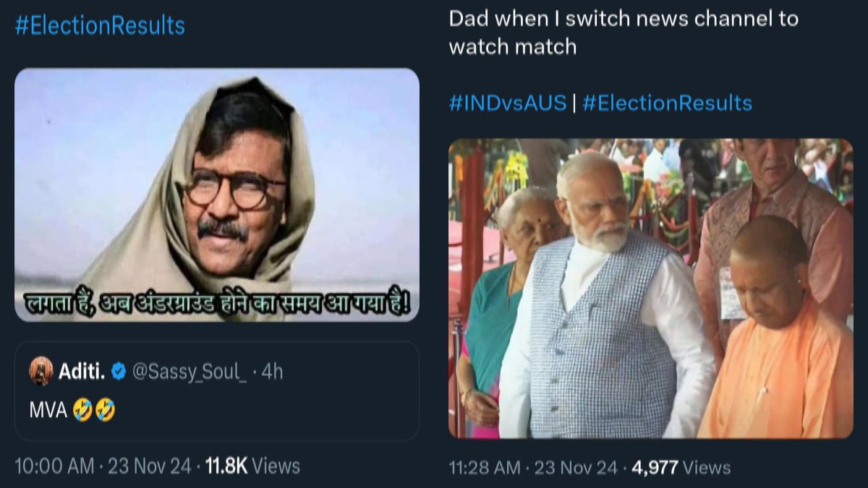Screen dimensions: 868x488
Task: Click the display name Aditi.
Action: click(81, 372)
